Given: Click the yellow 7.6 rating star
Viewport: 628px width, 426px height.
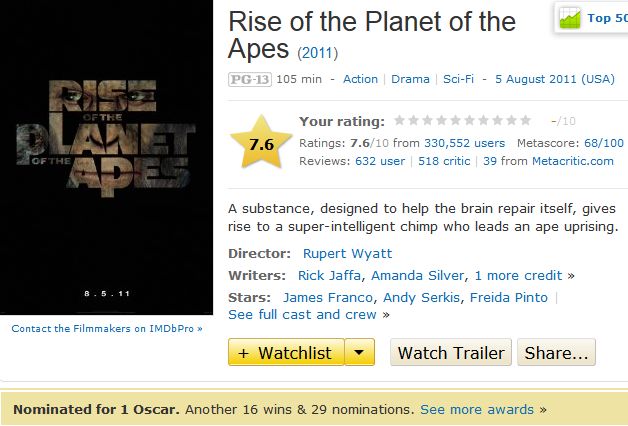Looking at the screenshot, I should [261, 144].
